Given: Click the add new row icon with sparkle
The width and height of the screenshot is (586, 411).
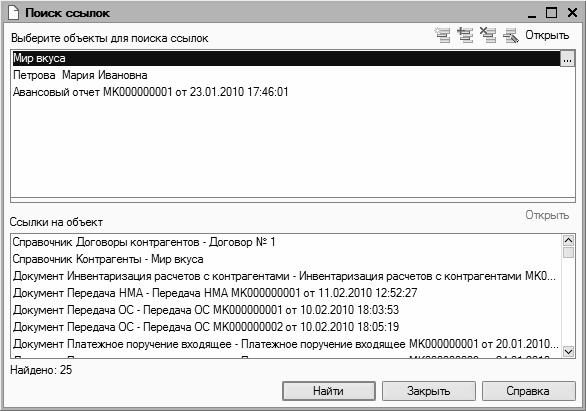Looking at the screenshot, I should 443,35.
